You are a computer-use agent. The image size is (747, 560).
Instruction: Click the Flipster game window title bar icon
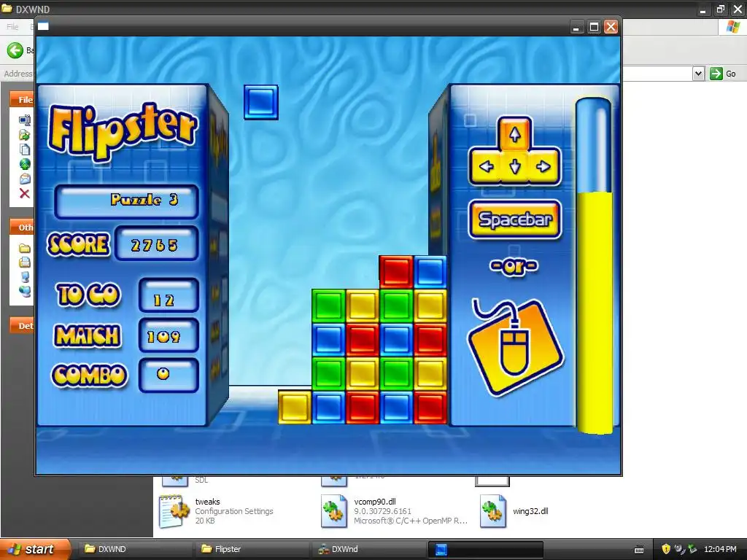[43, 26]
